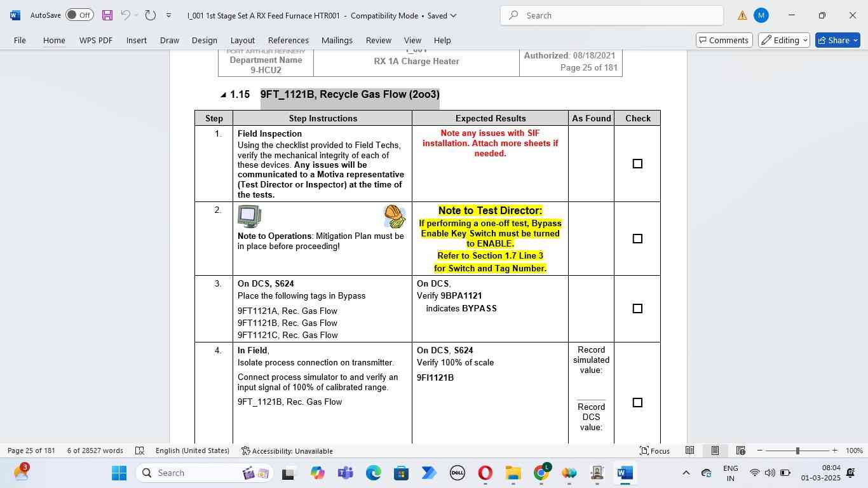
Task: Click the ENG IN language indicator
Action: (x=731, y=473)
